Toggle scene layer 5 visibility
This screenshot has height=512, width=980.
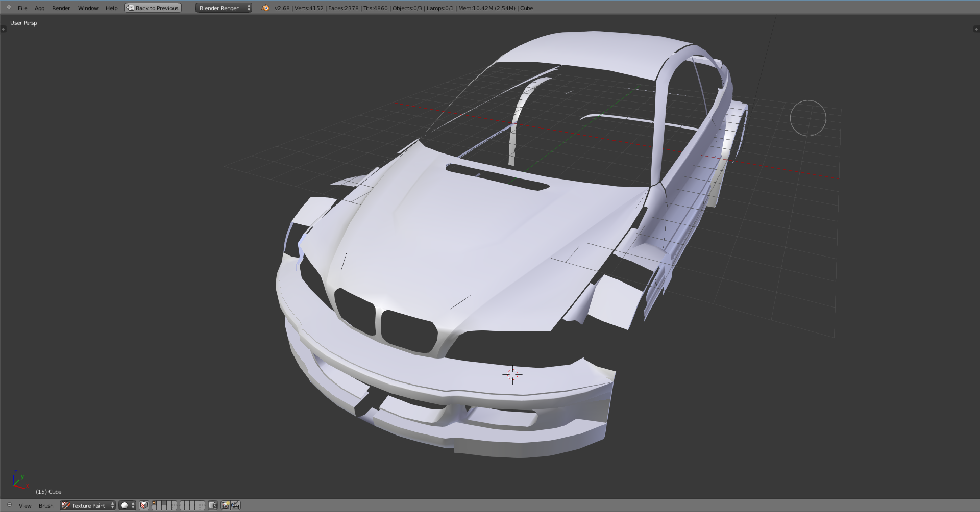click(174, 503)
